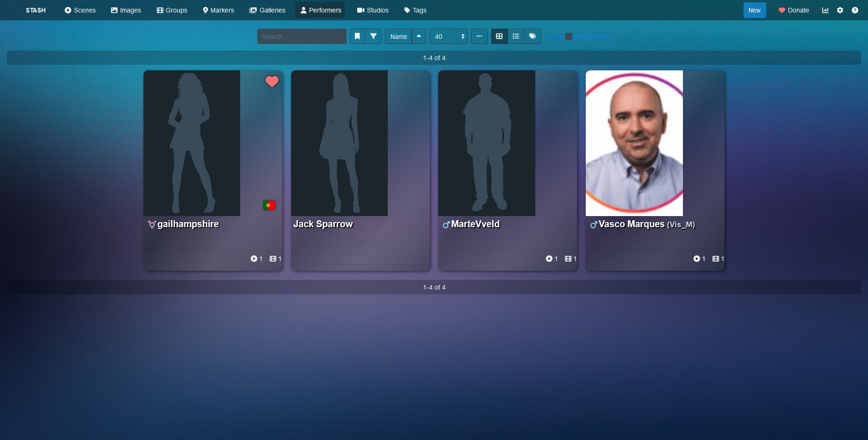Open the Scenes tab
The image size is (868, 440).
click(80, 10)
